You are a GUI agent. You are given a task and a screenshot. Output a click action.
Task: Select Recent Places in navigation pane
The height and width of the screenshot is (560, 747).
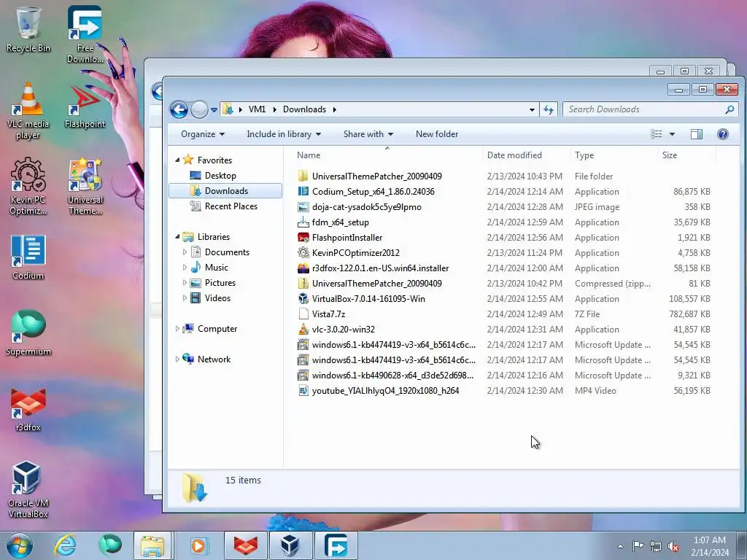(231, 206)
